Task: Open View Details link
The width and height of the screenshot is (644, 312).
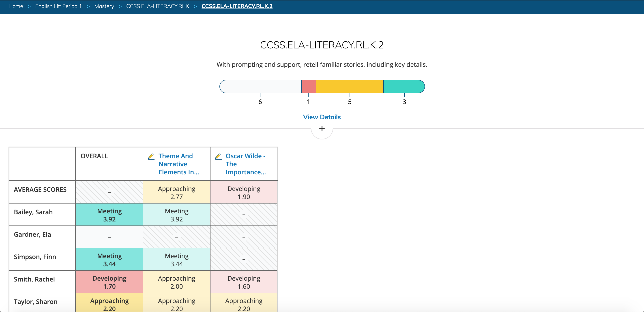Action: point(322,117)
